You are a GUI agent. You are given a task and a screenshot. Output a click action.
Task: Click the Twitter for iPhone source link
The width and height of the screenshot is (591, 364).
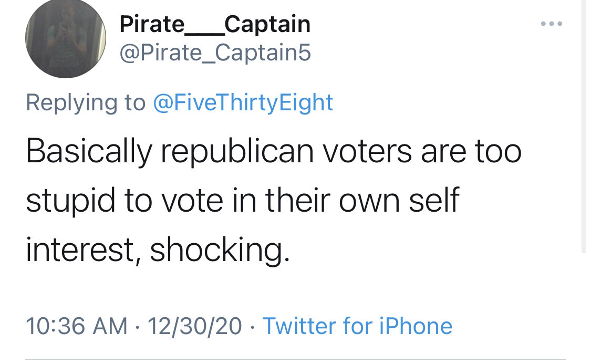[357, 326]
